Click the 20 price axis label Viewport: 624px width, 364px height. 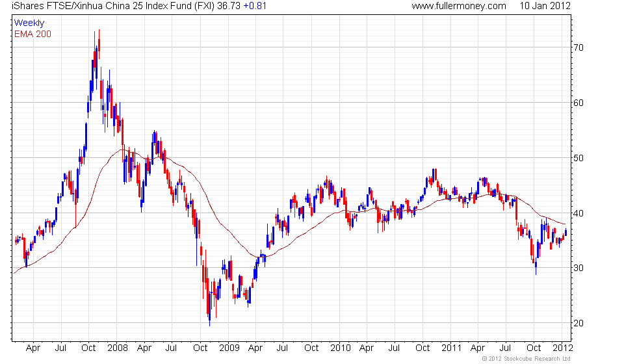click(x=578, y=324)
